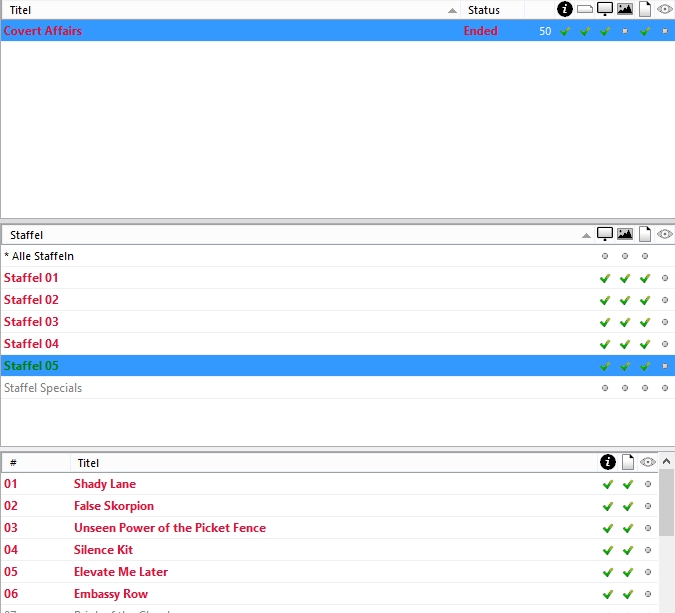Click the watched eye icon in episodes header

(648, 462)
